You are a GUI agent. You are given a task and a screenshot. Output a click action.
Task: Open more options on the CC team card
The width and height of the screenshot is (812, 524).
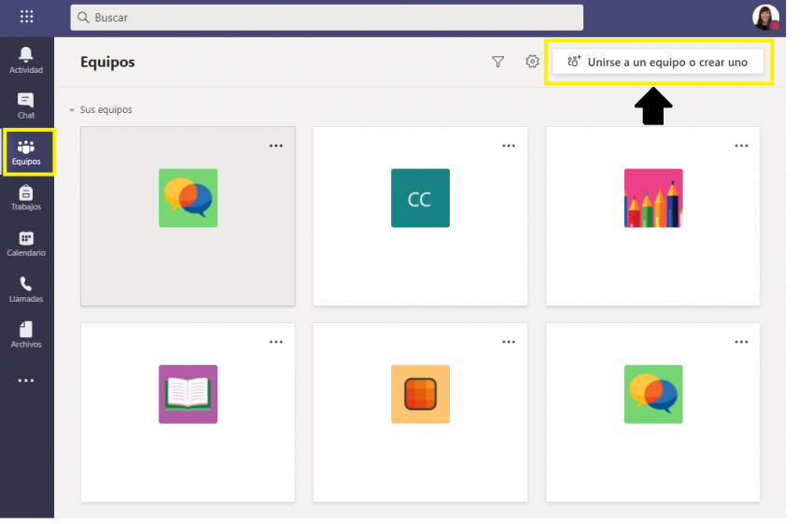tap(509, 146)
